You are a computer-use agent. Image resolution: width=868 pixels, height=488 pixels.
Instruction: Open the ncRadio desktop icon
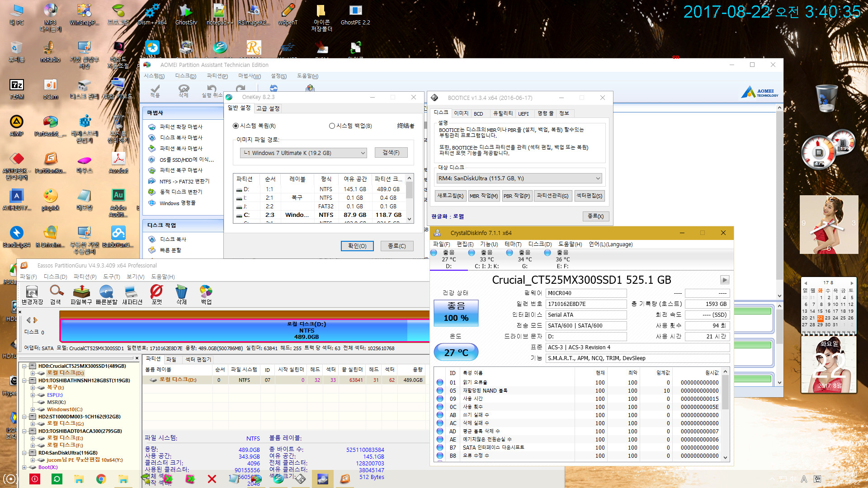point(50,52)
